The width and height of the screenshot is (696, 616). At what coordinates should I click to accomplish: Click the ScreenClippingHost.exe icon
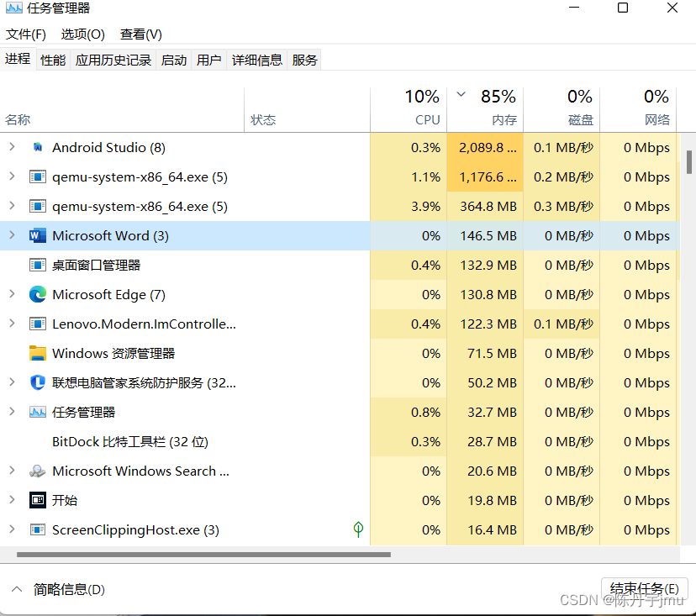pos(38,529)
